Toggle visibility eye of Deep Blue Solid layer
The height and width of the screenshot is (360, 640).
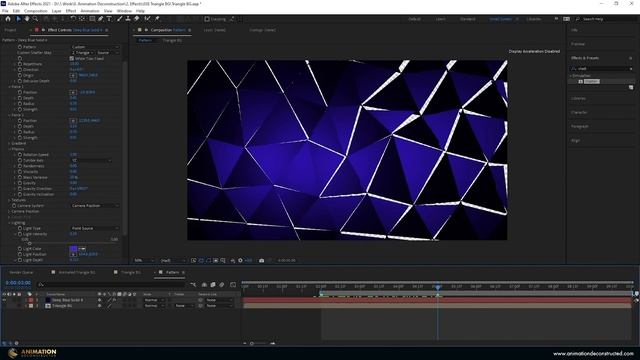tap(4, 300)
